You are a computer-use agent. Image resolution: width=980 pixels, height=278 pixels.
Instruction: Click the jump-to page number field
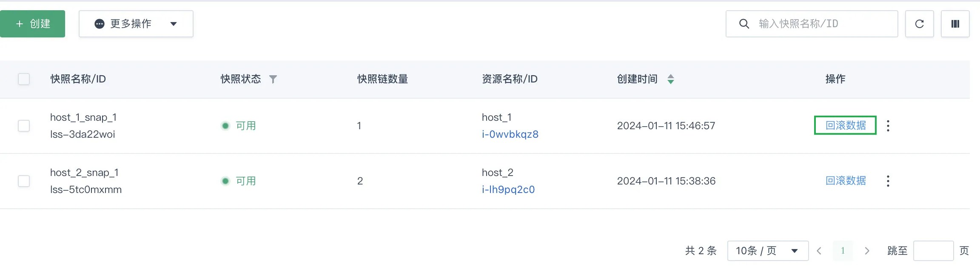point(933,251)
